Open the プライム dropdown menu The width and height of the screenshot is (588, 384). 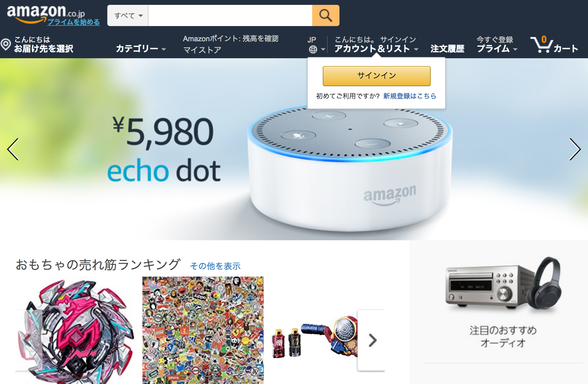coord(497,49)
